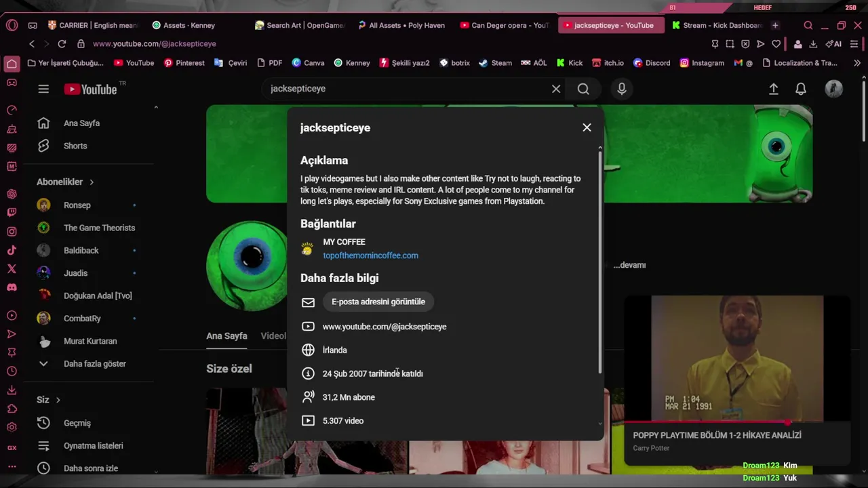Viewport: 868px width, 488px height.
Task: Switch to the Search Art OpenGameArt tab
Action: pos(300,25)
